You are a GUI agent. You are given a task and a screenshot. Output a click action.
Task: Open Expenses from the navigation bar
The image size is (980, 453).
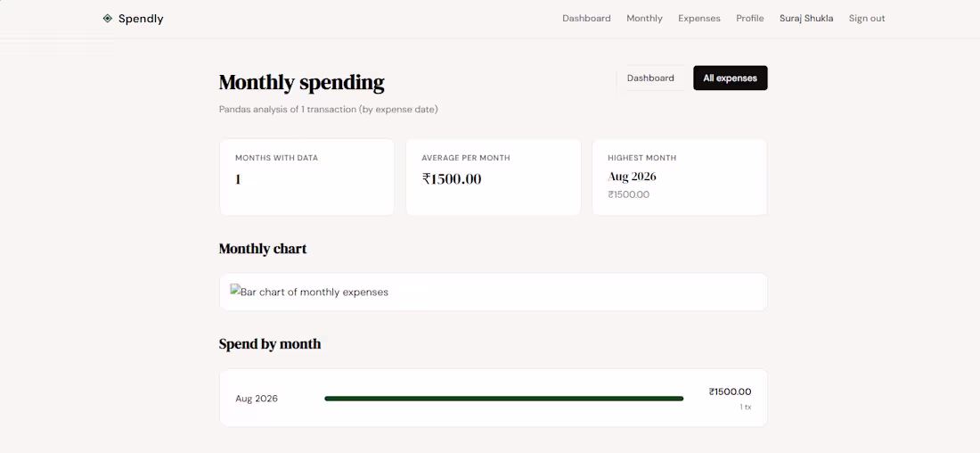point(699,18)
